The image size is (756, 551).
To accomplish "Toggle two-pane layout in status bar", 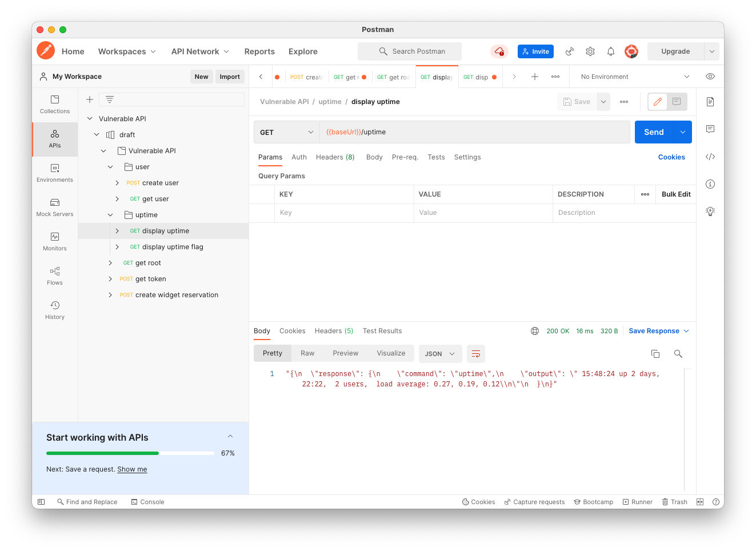I will coord(700,502).
